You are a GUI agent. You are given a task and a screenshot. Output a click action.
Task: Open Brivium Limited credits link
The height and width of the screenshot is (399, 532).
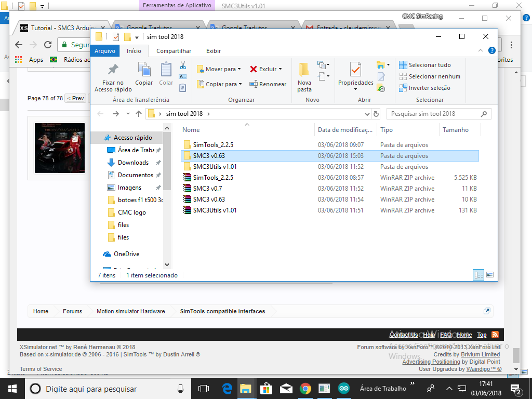click(x=480, y=354)
